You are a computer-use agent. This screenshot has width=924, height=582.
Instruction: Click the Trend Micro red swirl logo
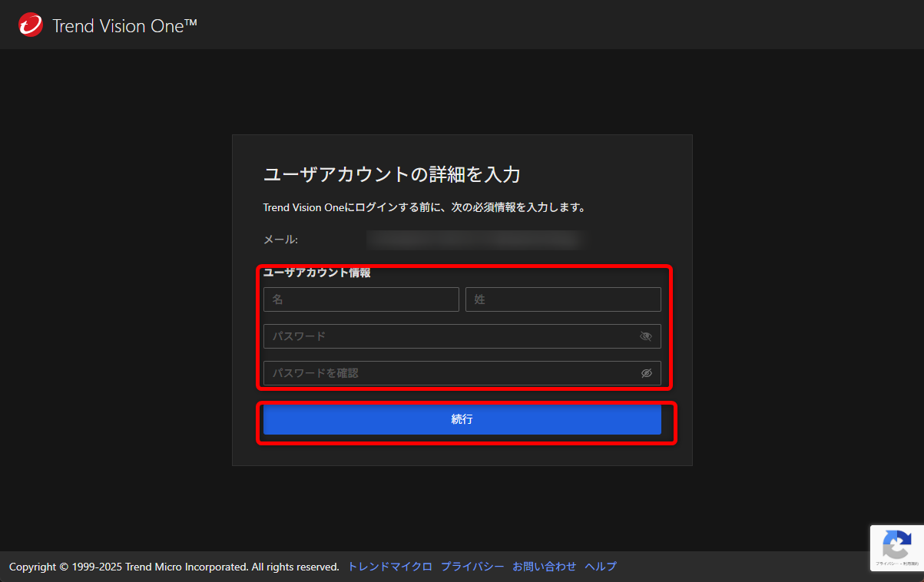(29, 24)
